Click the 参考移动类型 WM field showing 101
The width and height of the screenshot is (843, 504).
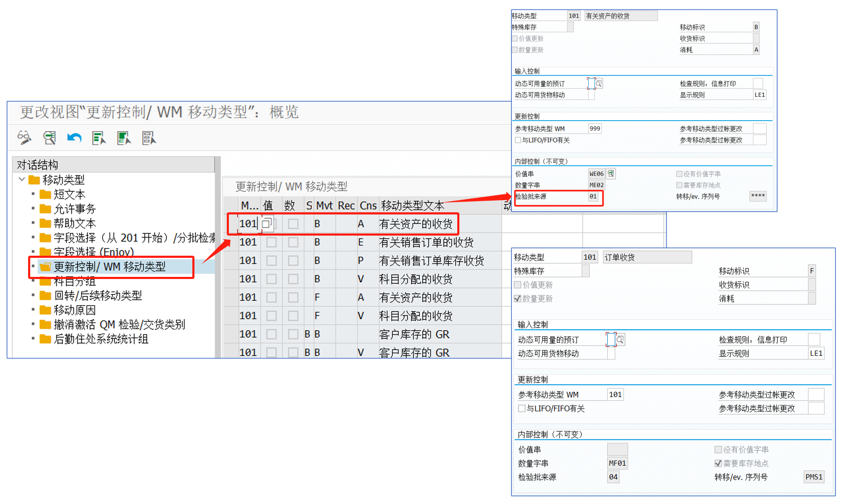tap(615, 394)
